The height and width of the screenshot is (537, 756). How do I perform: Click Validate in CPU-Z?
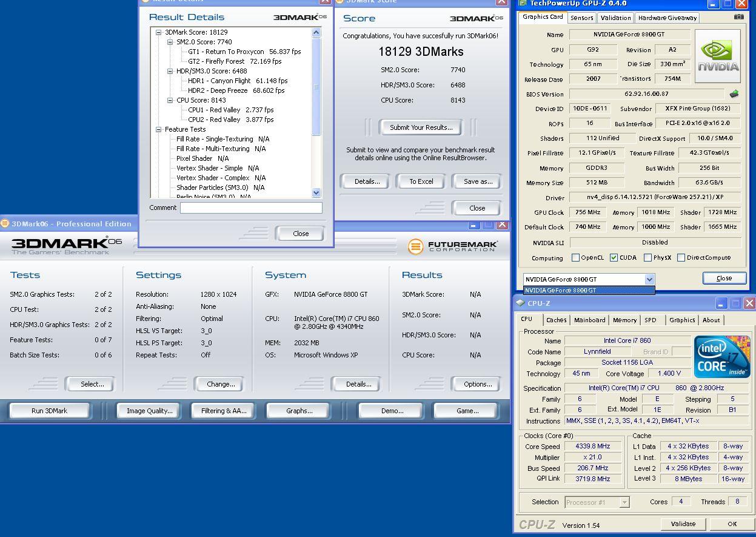[x=683, y=524]
